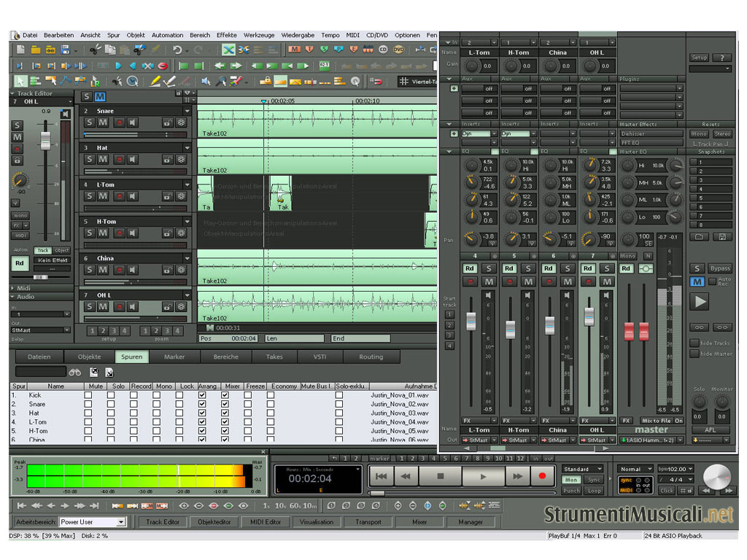This screenshot has height=560, width=747.
Task: Click the save project disk icon
Action: [65, 50]
